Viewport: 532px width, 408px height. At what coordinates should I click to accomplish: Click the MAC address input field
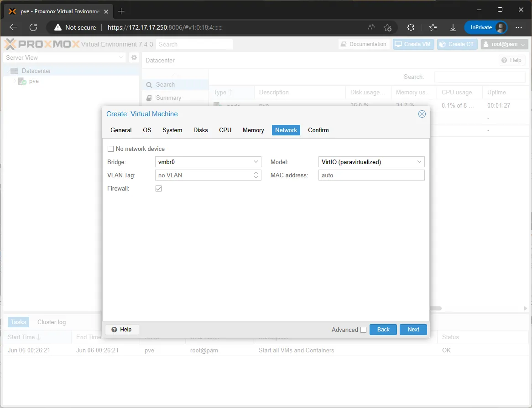coord(371,175)
